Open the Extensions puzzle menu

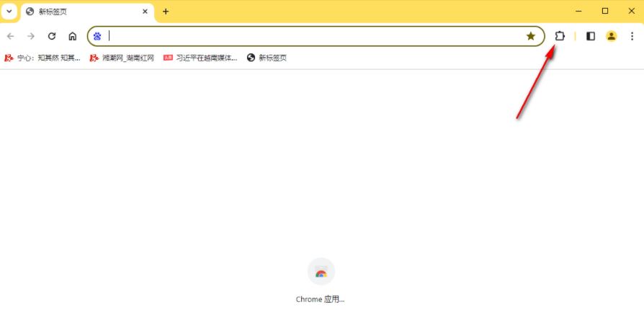point(560,36)
